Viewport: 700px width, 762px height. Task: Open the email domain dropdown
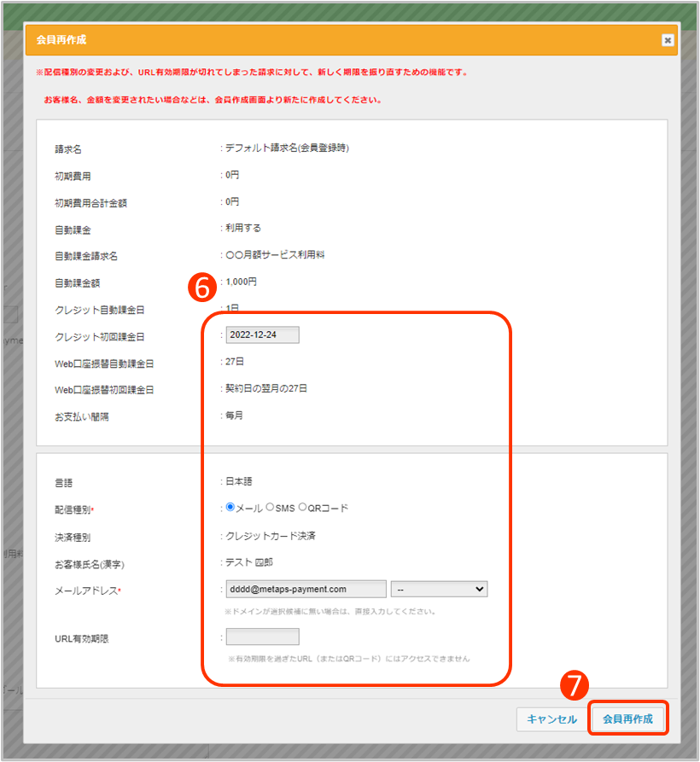tap(438, 589)
